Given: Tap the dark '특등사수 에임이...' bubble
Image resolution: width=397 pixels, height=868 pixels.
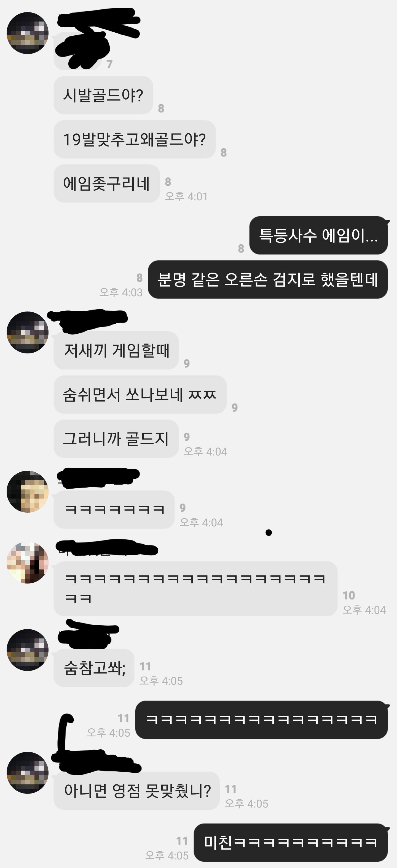Looking at the screenshot, I should click(318, 235).
